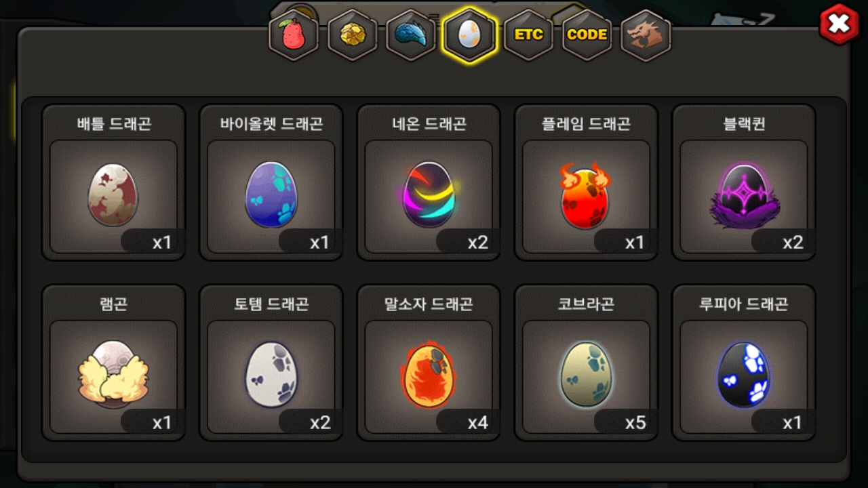Open the CODE tab
Image resolution: width=868 pixels, height=488 pixels.
[587, 35]
